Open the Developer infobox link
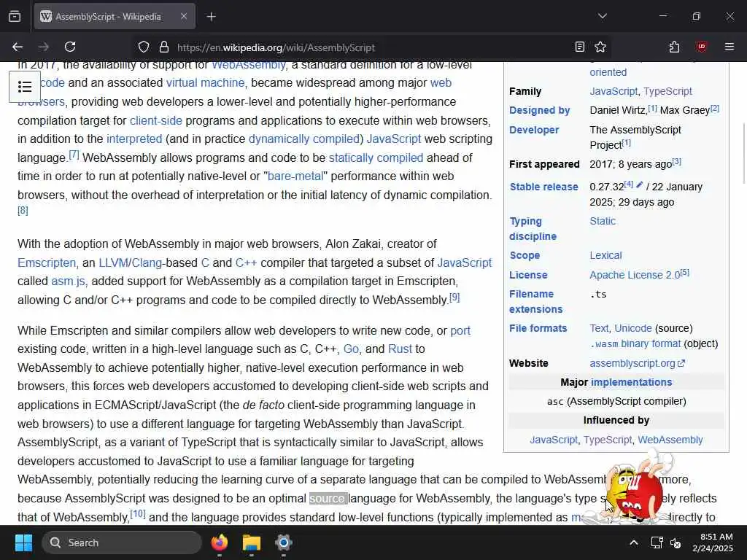The width and height of the screenshot is (747, 560). pos(534,130)
